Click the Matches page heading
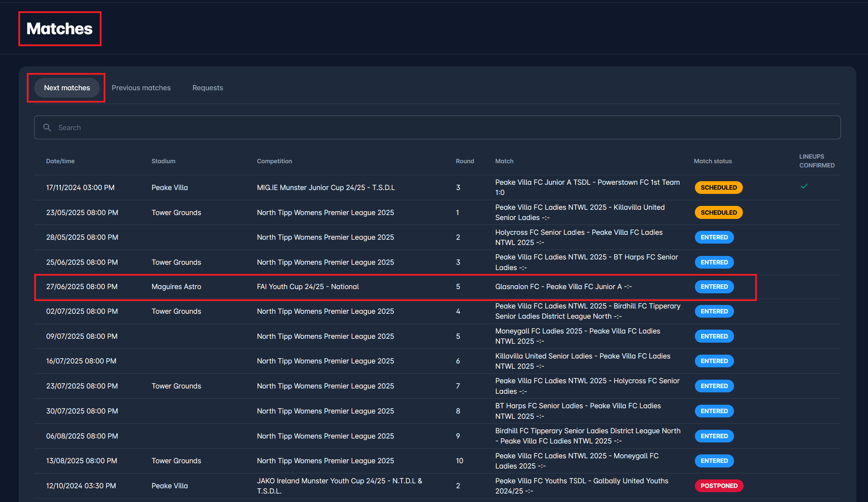 coord(60,29)
